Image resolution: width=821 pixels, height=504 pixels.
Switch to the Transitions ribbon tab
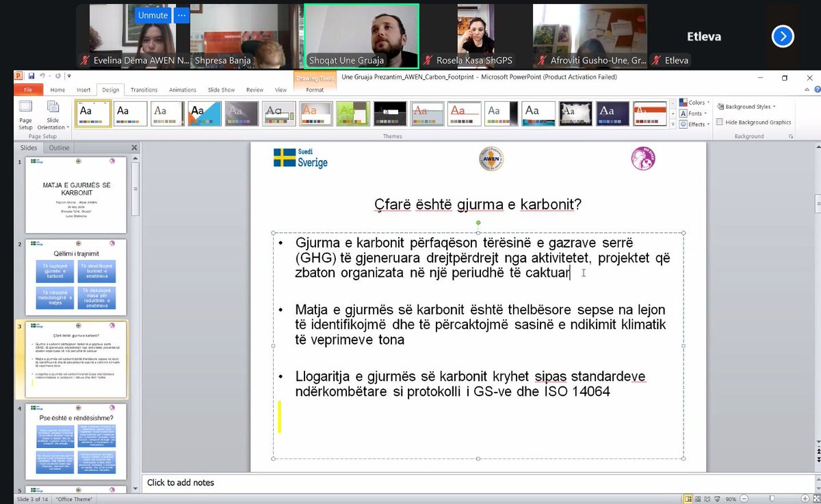coord(144,90)
